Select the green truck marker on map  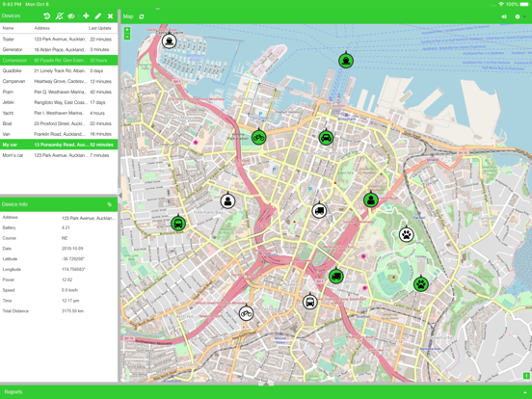coord(336,277)
